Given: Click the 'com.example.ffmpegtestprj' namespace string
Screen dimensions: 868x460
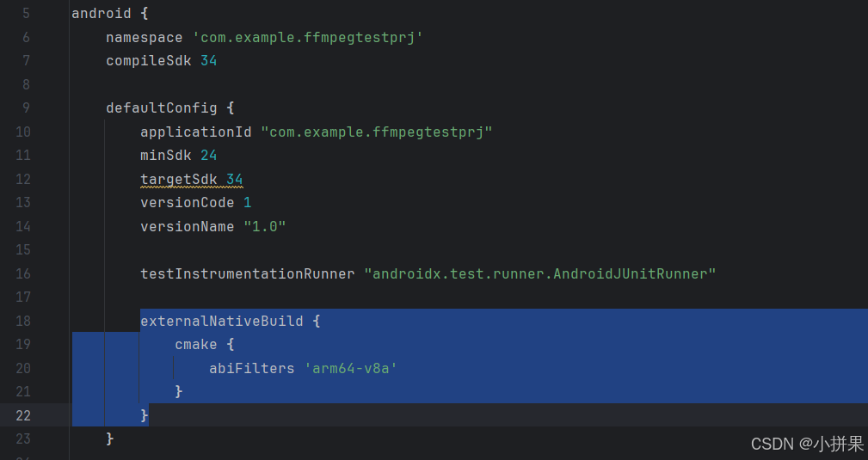Looking at the screenshot, I should pyautogui.click(x=307, y=37).
